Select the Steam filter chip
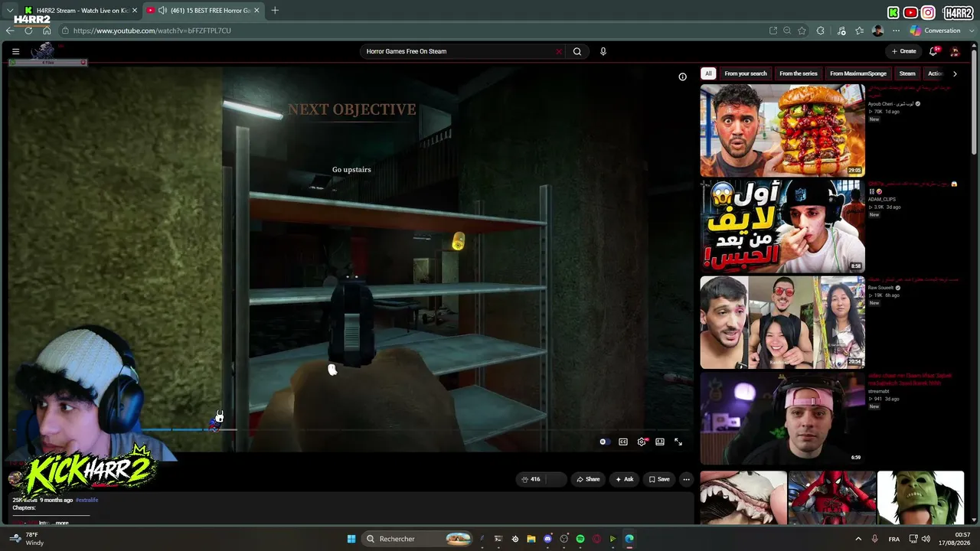The image size is (980, 551). 907,73
